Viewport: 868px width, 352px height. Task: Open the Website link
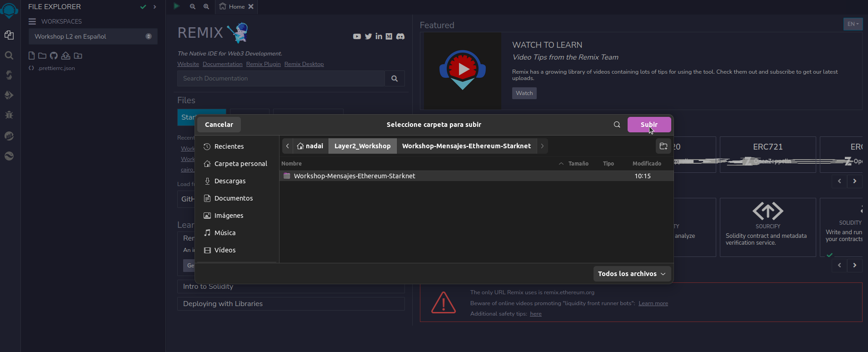click(x=188, y=64)
